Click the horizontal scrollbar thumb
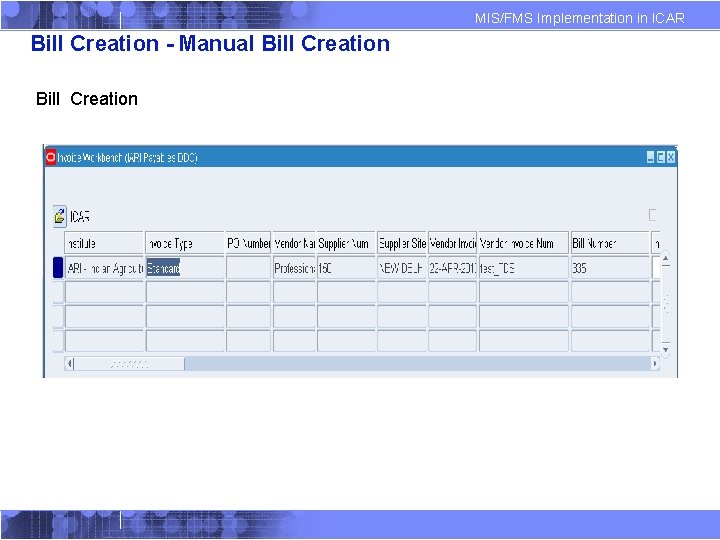This screenshot has width=720, height=540. [129, 364]
